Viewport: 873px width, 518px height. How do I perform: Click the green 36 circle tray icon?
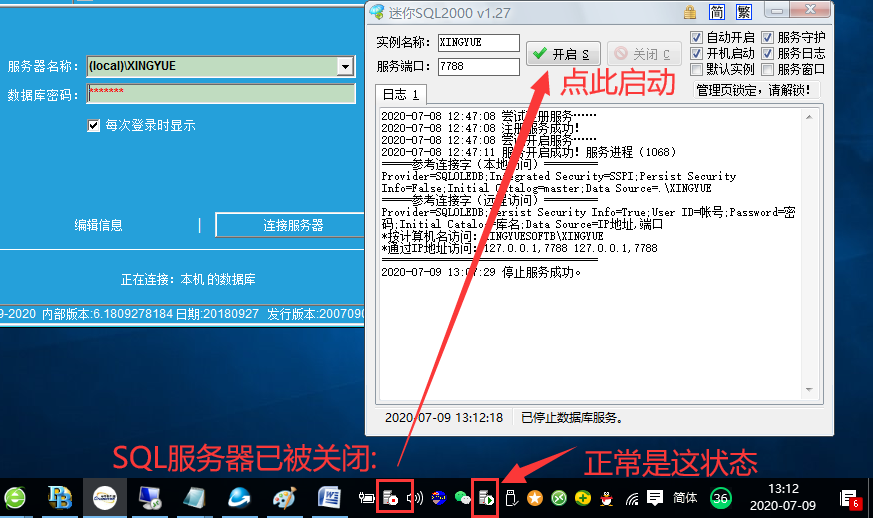(x=720, y=498)
